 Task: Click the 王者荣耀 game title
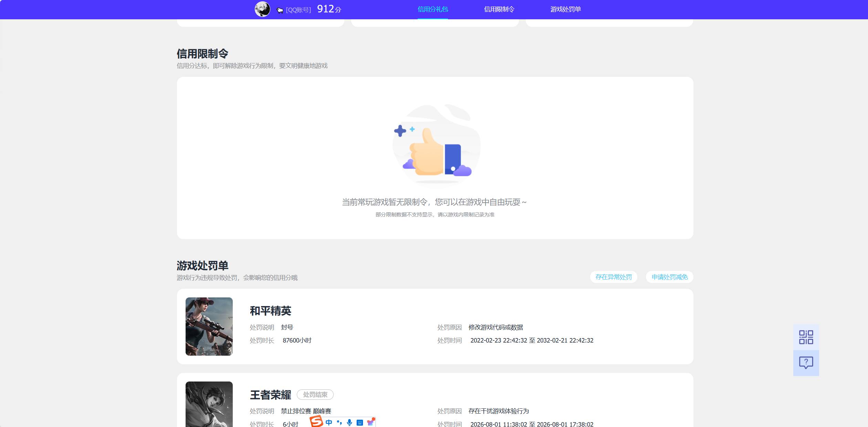(x=271, y=395)
